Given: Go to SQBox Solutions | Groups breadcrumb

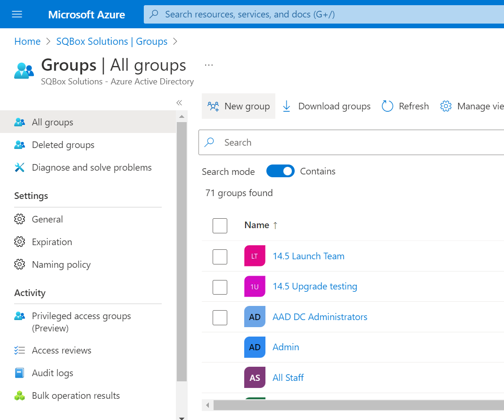Looking at the screenshot, I should 112,41.
